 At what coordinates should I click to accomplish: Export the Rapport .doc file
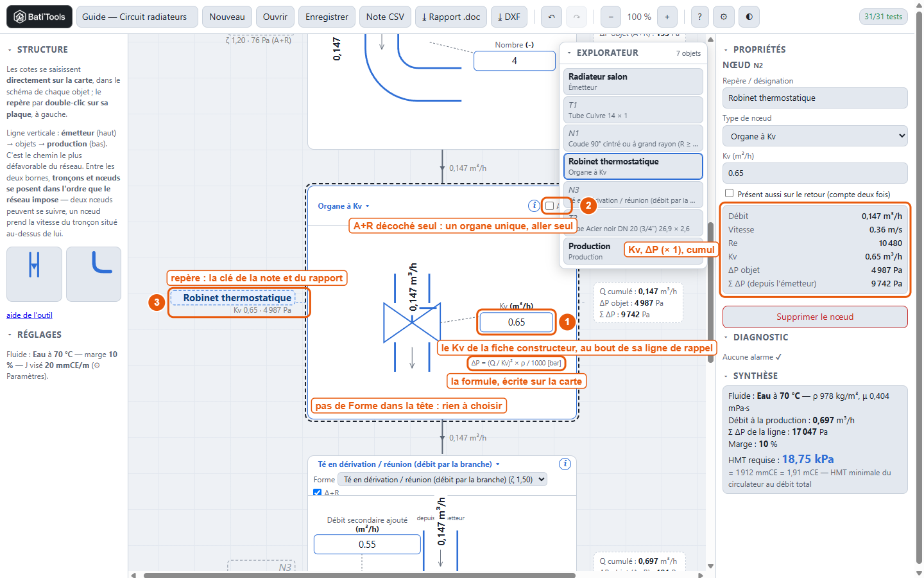coord(451,17)
